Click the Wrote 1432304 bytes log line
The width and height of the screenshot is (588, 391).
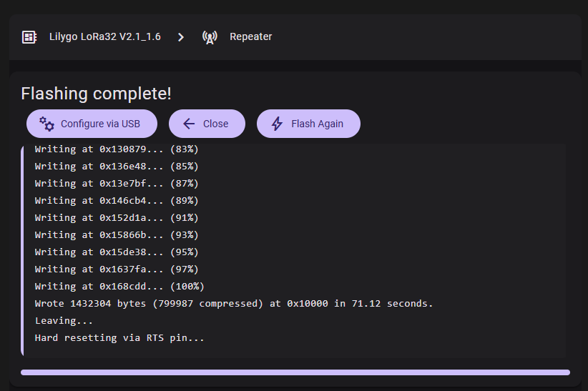[234, 303]
